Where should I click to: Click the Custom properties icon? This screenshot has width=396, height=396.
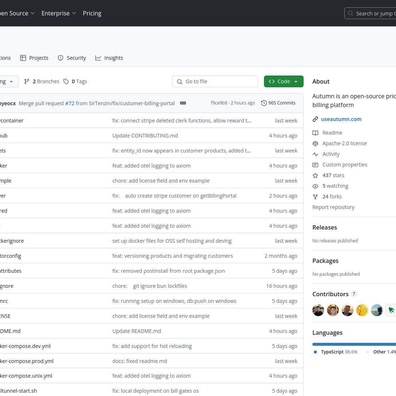coord(315,165)
